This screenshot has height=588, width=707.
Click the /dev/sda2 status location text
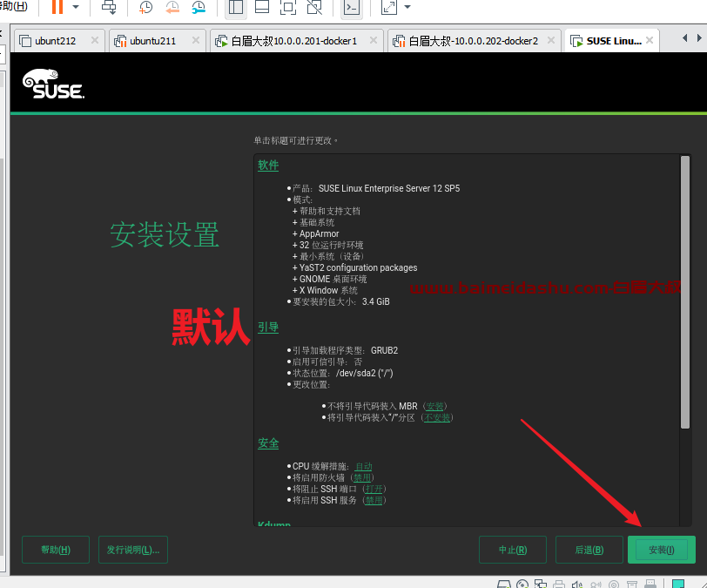364,373
